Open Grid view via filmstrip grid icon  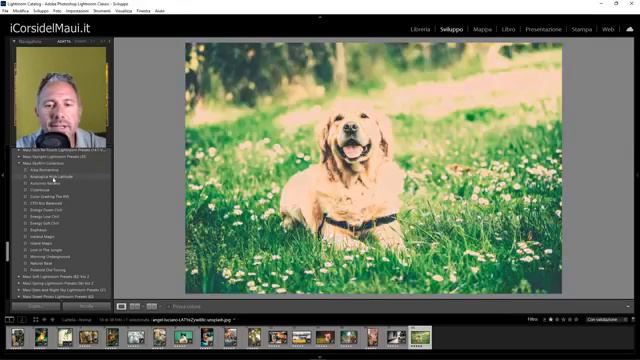tap(36, 320)
